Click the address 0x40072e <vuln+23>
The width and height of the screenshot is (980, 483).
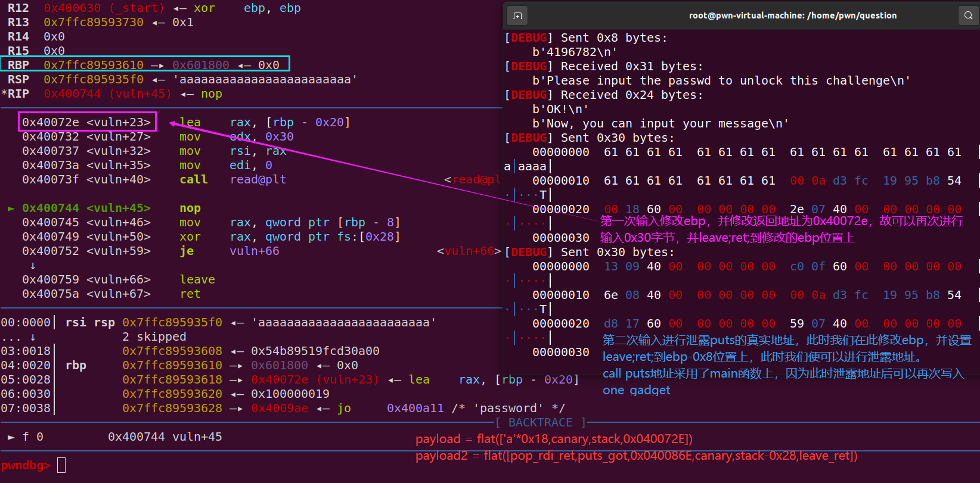(87, 122)
